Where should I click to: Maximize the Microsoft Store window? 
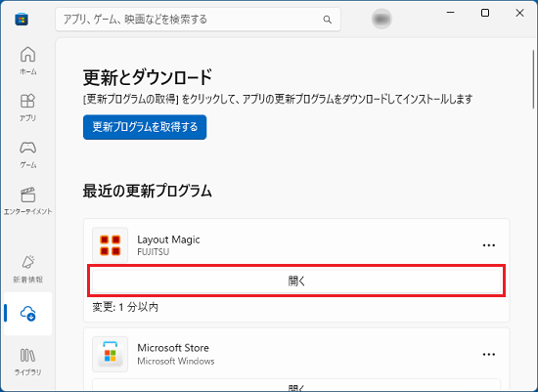point(485,13)
